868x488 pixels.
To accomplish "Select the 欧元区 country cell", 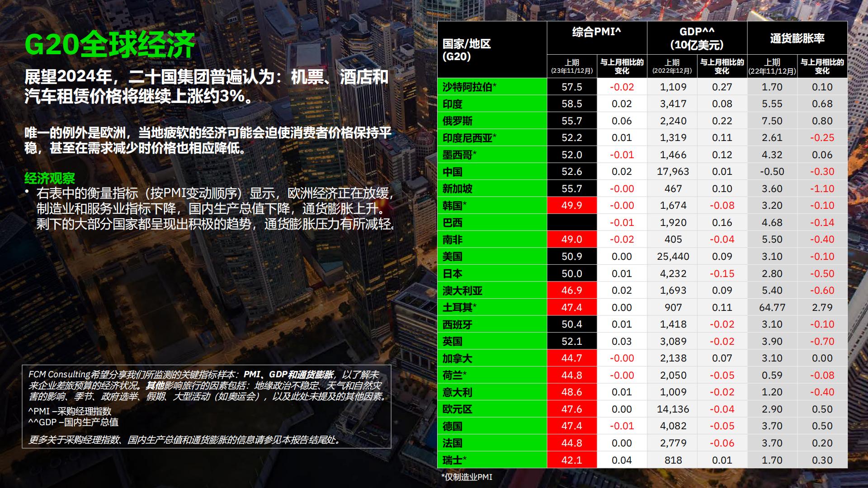I will [492, 409].
